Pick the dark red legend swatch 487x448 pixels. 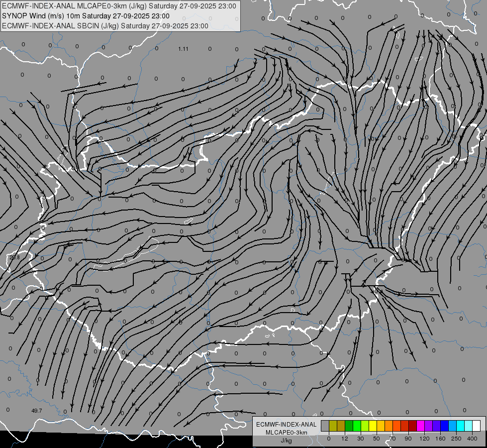(x=413, y=426)
